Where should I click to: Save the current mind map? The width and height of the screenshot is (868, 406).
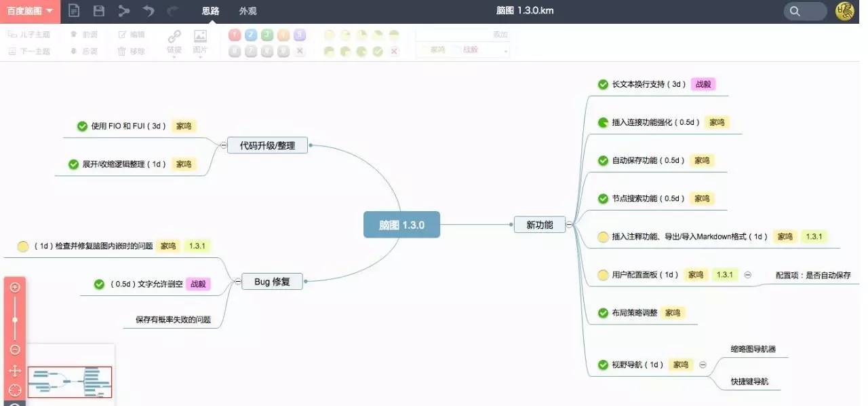tap(98, 11)
